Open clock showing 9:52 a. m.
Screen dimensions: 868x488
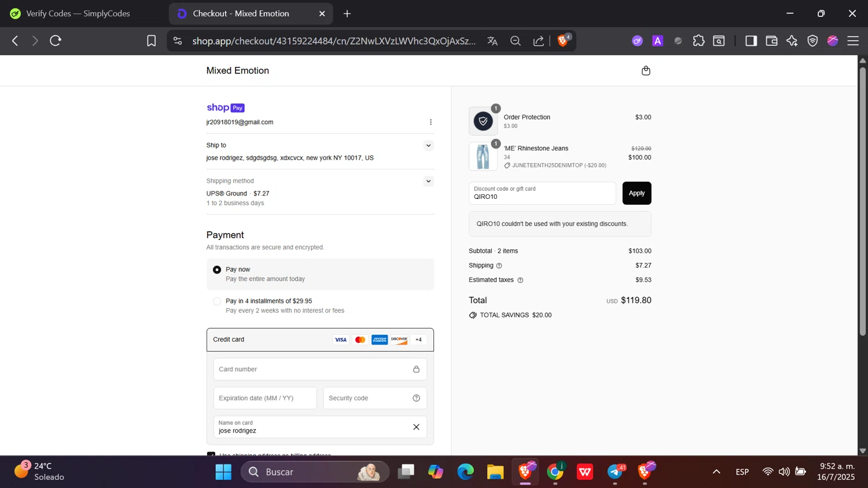(x=836, y=471)
